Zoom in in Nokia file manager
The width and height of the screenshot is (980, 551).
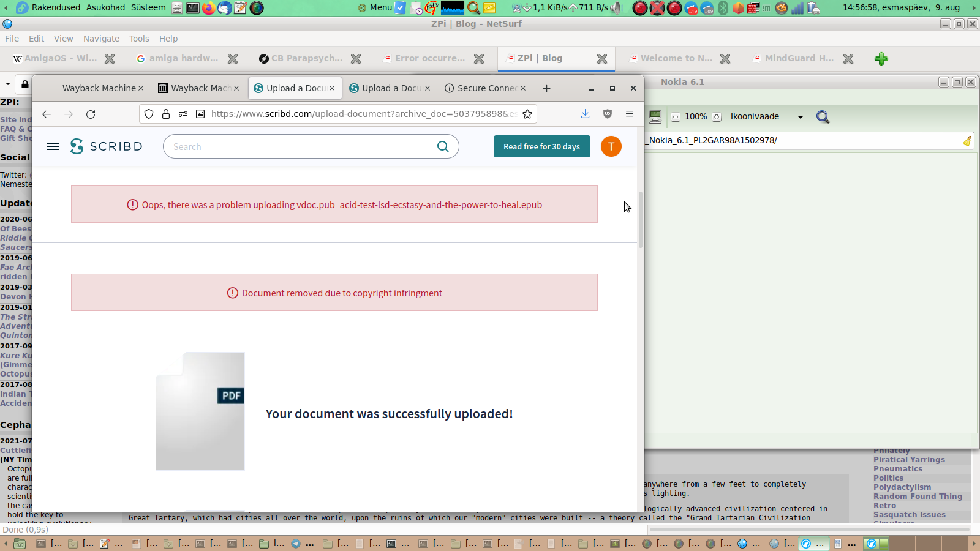[716, 117]
